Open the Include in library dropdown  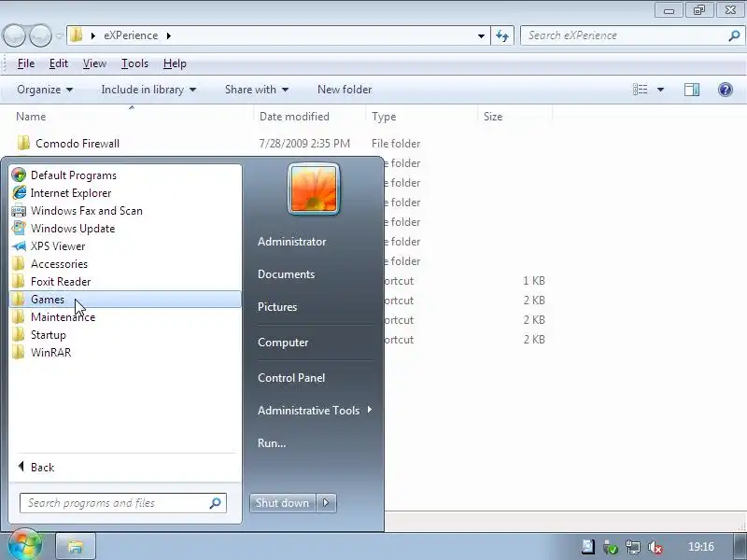pos(148,90)
